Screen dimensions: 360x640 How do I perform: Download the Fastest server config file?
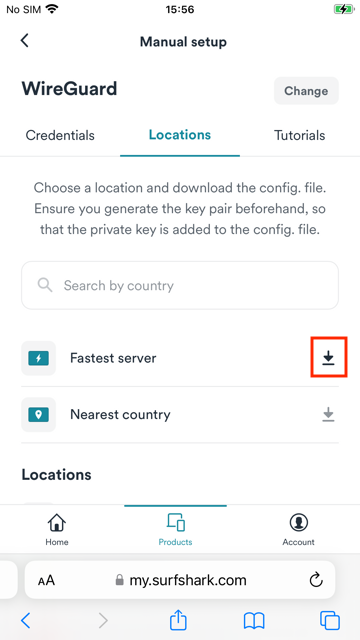328,358
